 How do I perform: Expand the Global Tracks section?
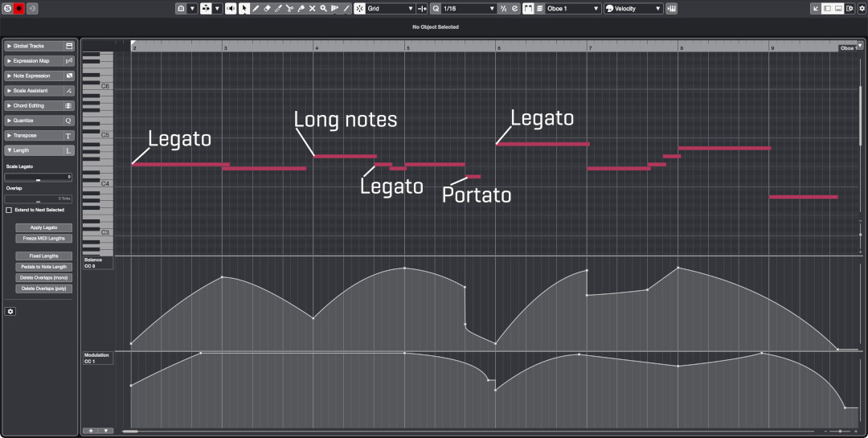39,46
